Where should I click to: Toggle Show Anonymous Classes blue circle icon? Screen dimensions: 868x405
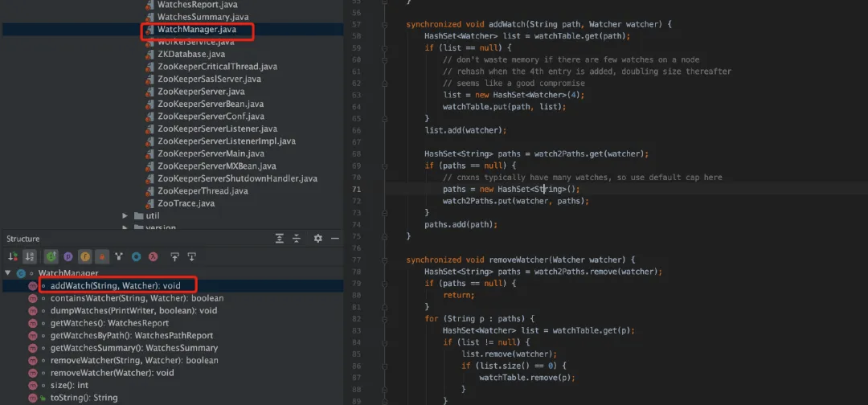(x=136, y=256)
